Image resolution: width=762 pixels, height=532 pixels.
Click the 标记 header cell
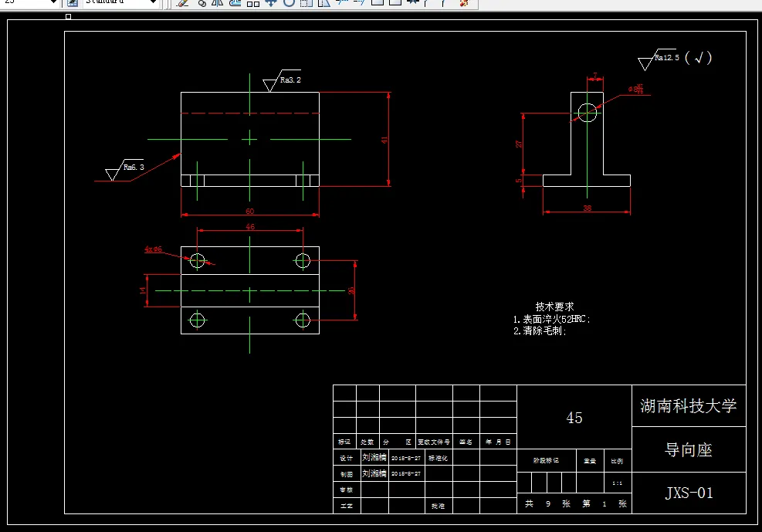(x=344, y=442)
